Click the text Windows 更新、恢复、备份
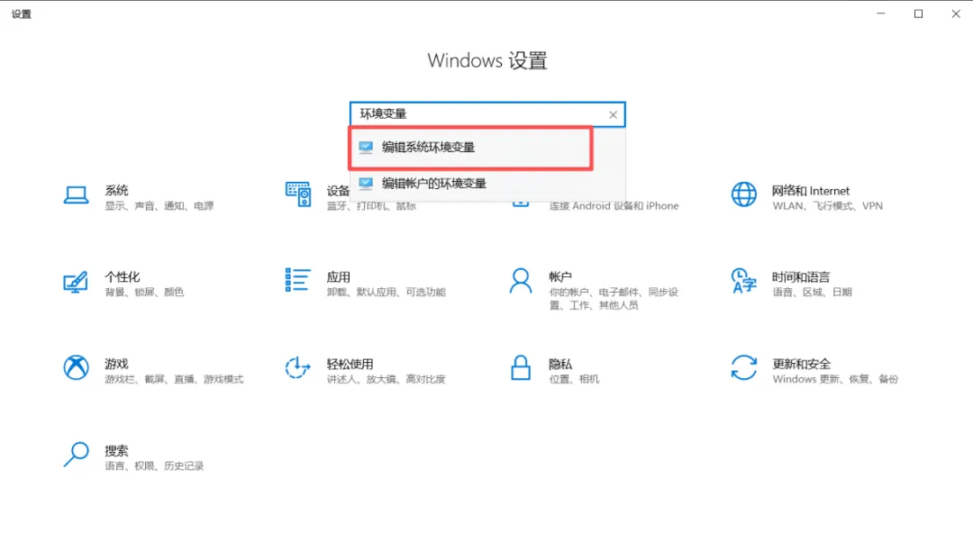The width and height of the screenshot is (973, 560). click(x=835, y=379)
